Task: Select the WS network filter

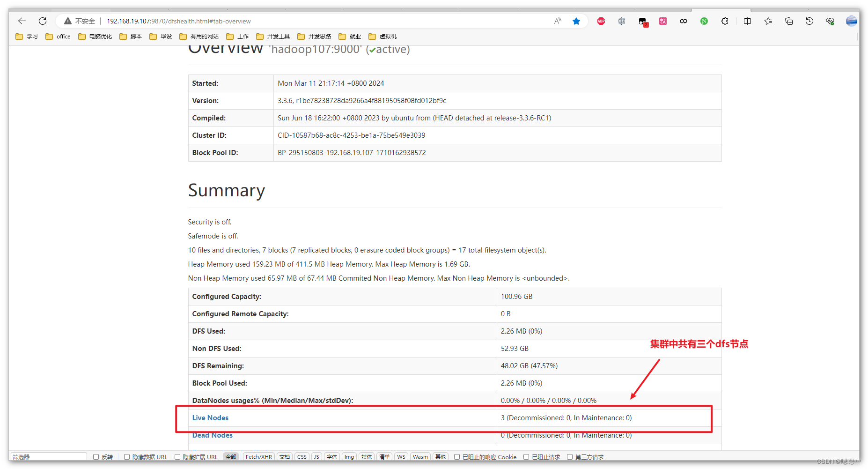Action: [x=401, y=457]
